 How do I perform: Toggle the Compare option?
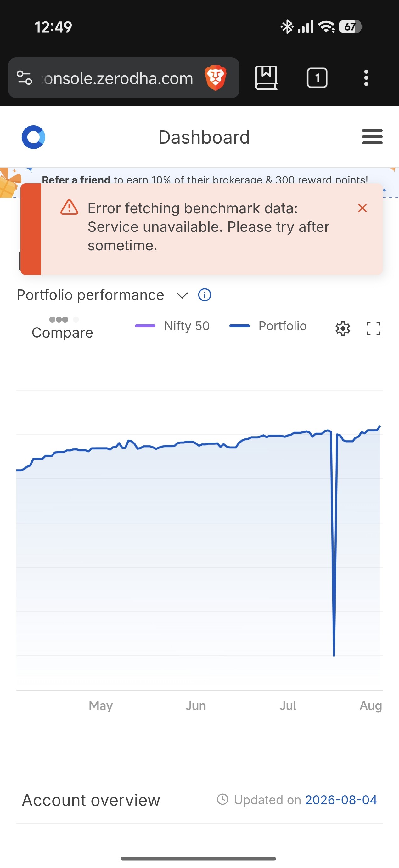coord(62,328)
